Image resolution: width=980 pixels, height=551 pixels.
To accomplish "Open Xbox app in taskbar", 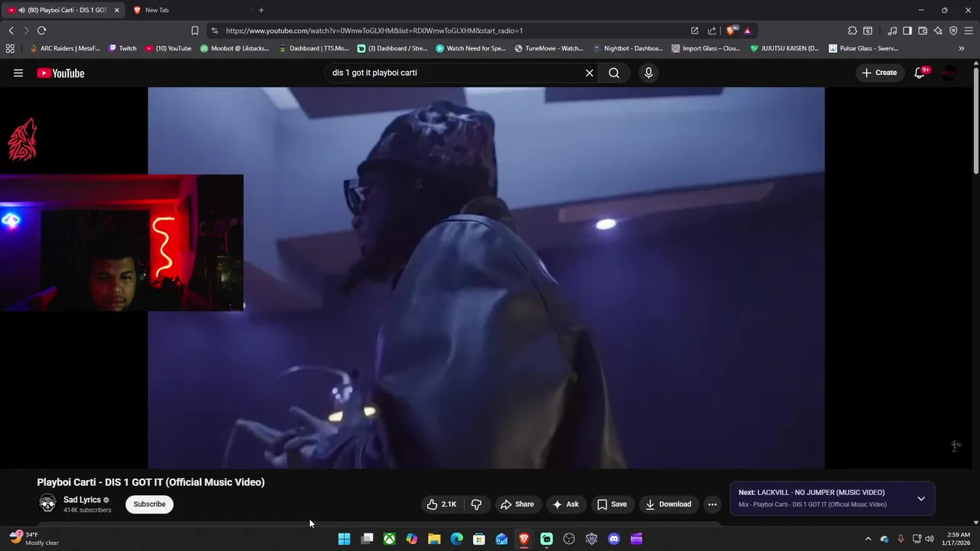I will tap(390, 539).
